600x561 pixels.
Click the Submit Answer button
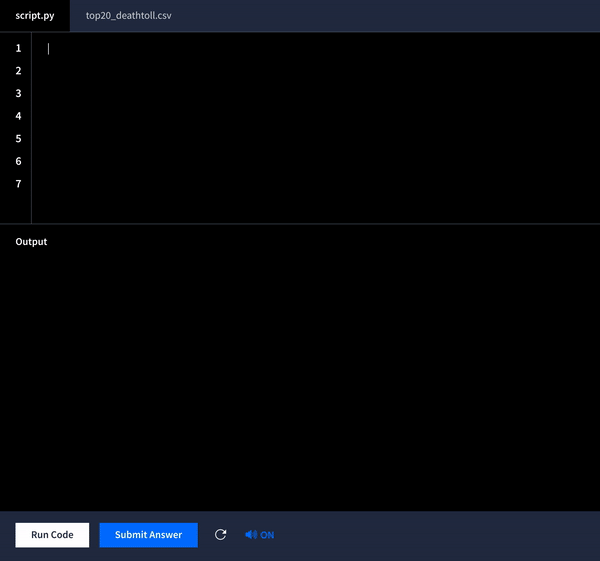[x=148, y=535]
